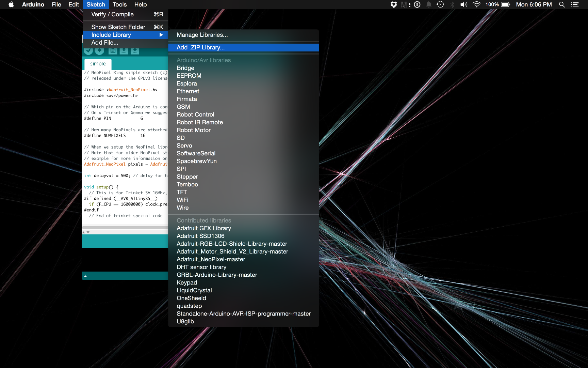588x368 pixels.
Task: Choose Show Sketch Folder
Action: tap(126, 27)
